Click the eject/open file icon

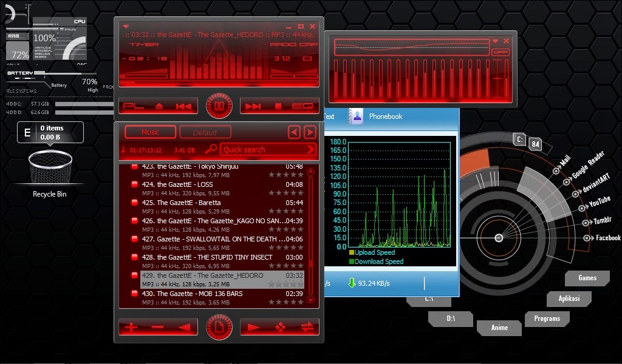[159, 106]
